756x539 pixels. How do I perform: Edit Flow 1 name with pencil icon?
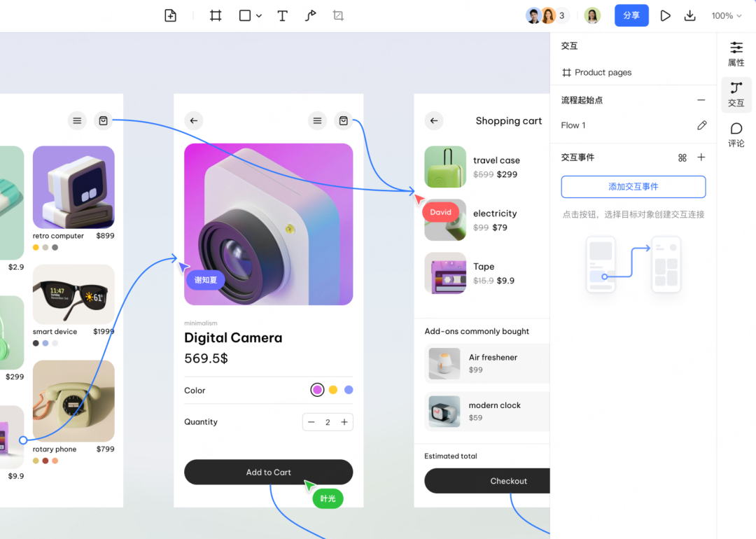(x=701, y=125)
